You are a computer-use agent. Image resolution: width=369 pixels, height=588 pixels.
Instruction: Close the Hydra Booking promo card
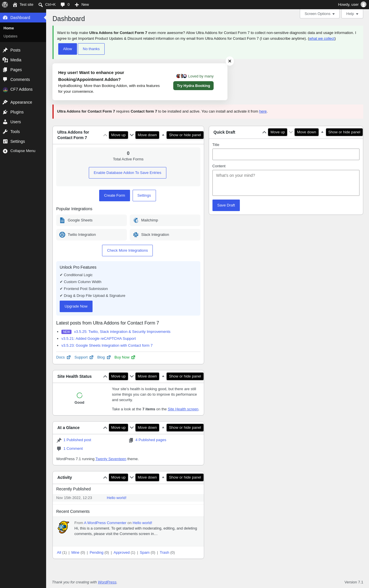230,61
